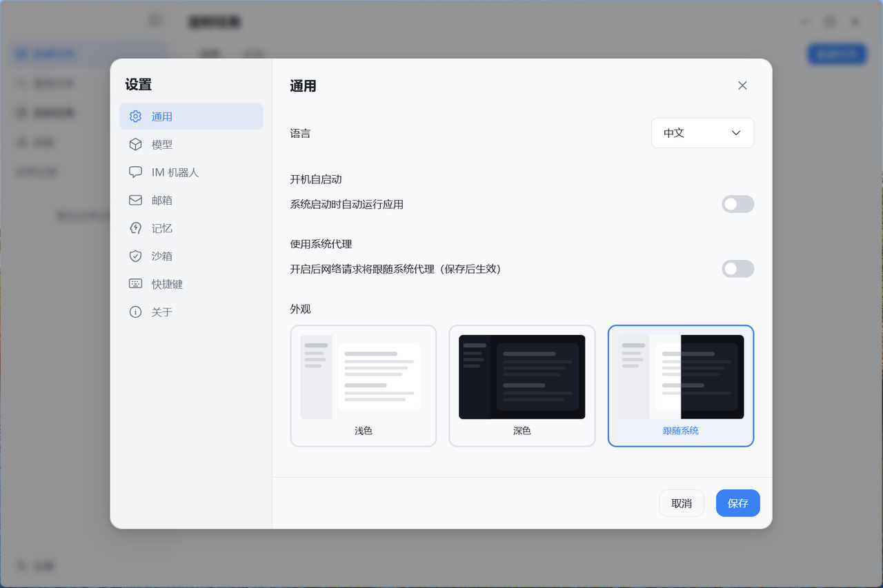
Task: Choose the 浅色 appearance card
Action: pos(364,386)
